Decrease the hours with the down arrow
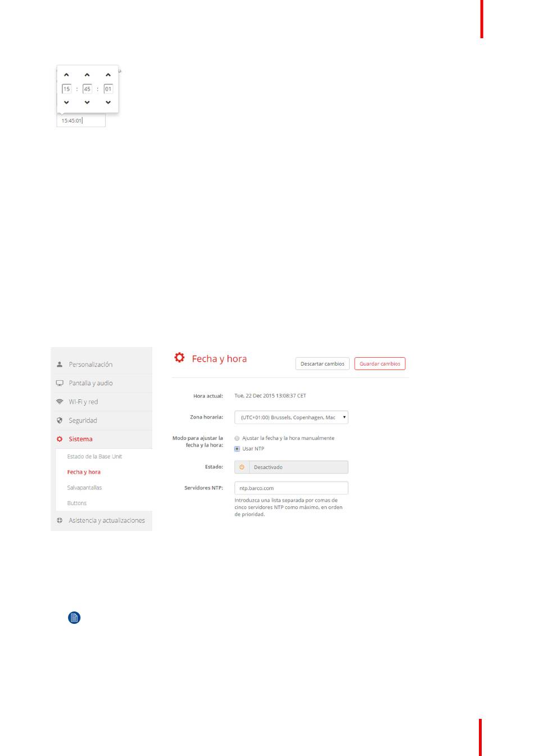The width and height of the screenshot is (534, 756). [66, 102]
